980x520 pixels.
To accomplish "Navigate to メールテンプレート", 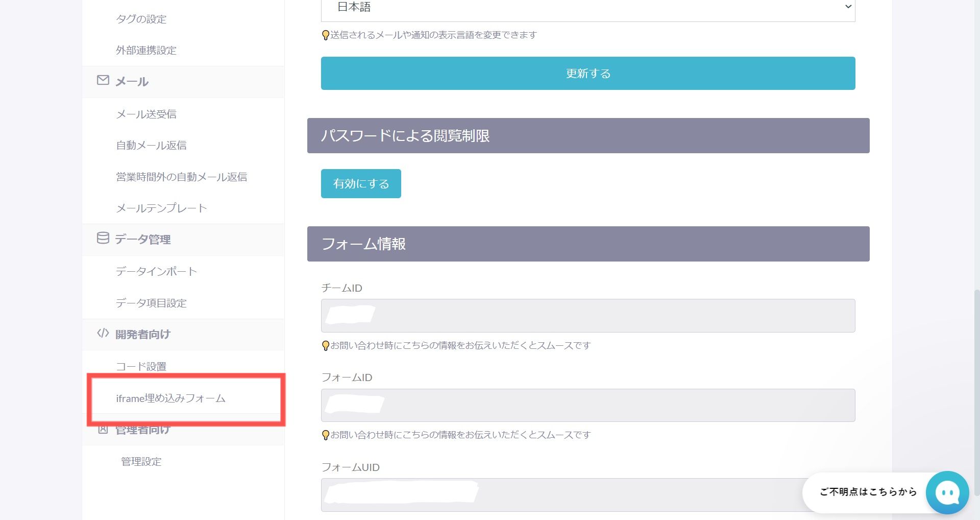I will 161,208.
